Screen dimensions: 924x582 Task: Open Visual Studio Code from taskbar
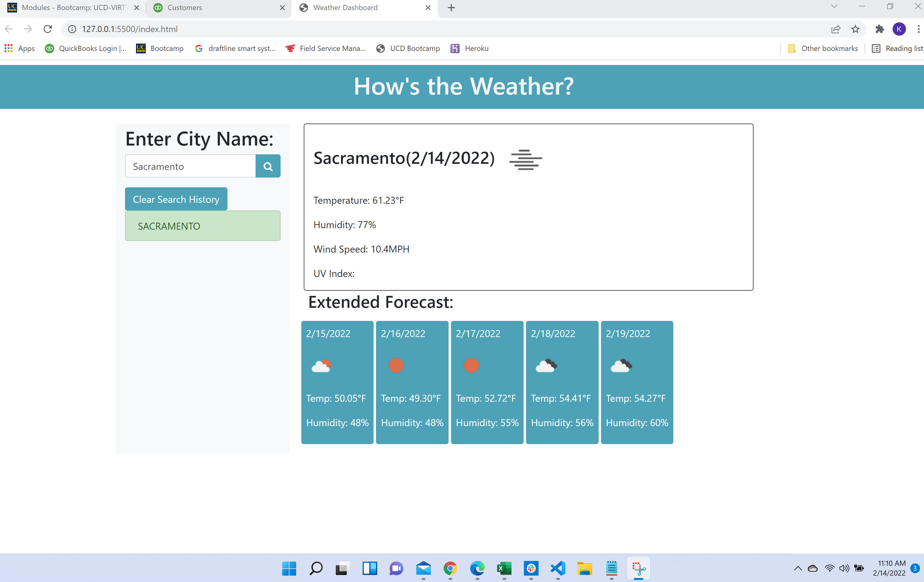pyautogui.click(x=557, y=568)
